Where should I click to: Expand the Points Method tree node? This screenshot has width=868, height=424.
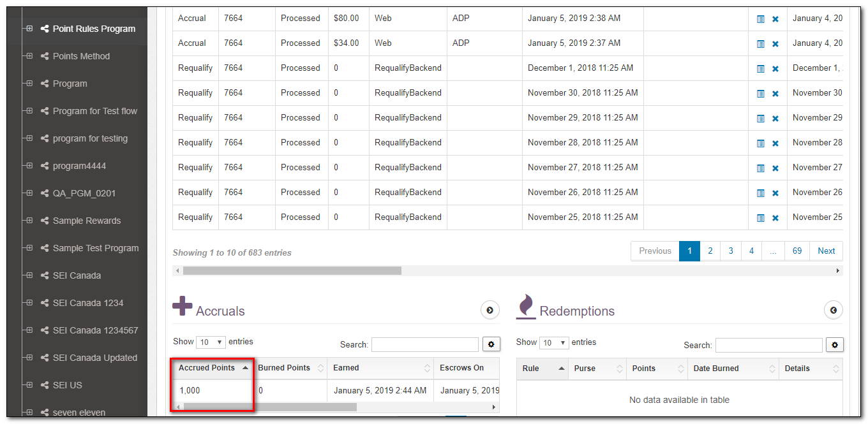(x=29, y=56)
